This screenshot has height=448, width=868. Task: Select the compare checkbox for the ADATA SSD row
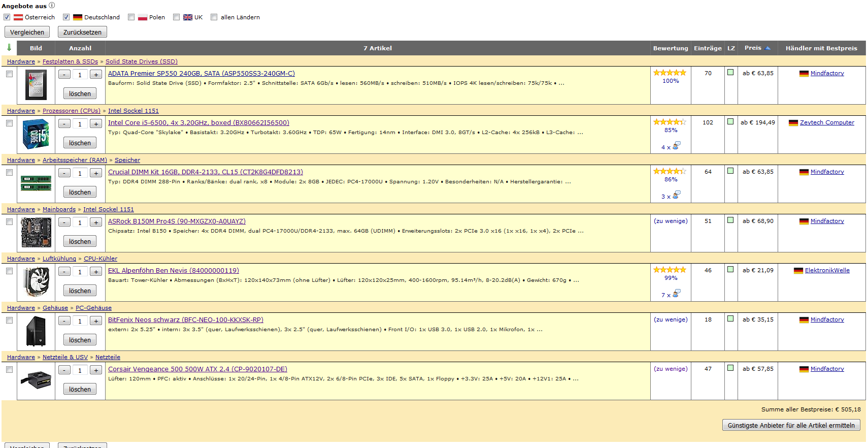click(9, 74)
